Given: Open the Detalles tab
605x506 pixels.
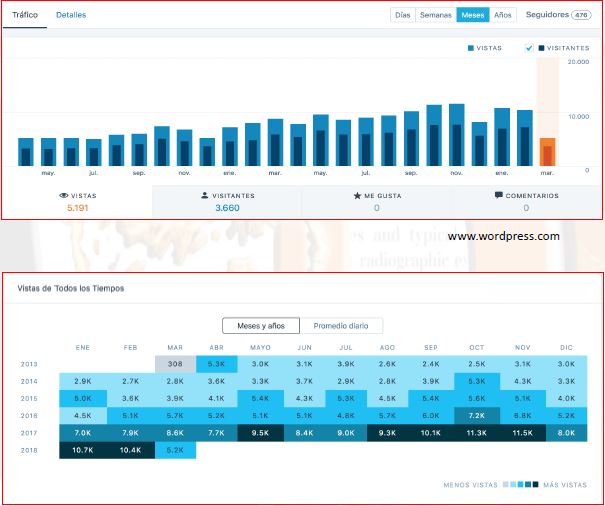Looking at the screenshot, I should point(71,16).
